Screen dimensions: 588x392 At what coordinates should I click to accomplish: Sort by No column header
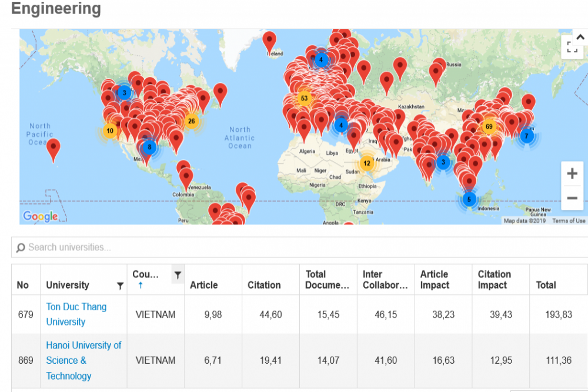pos(22,285)
